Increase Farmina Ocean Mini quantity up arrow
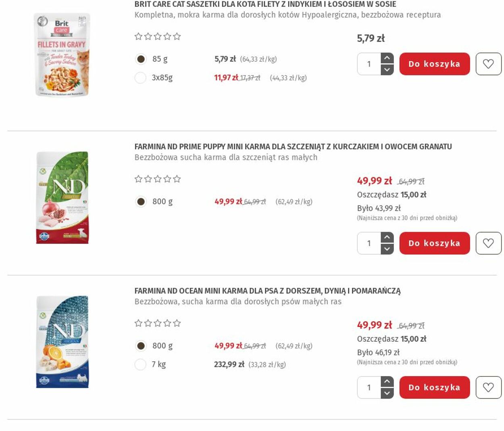This screenshot has width=504, height=431. coord(387,382)
